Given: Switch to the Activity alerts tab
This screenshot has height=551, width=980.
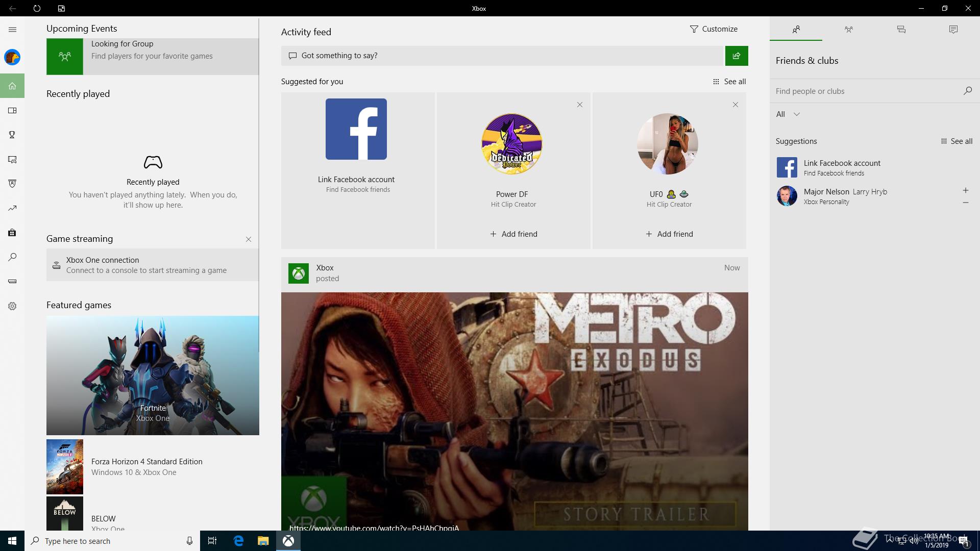Looking at the screenshot, I should tap(953, 29).
